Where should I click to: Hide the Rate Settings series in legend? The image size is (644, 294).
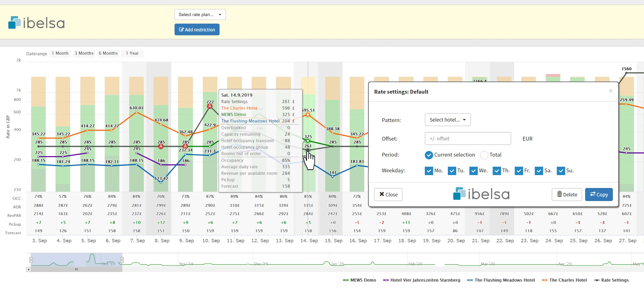[611, 280]
